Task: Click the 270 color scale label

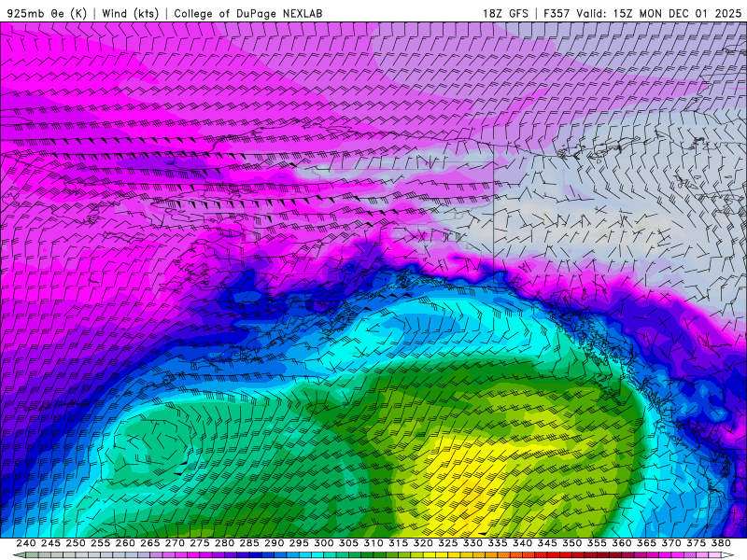Action: point(175,543)
